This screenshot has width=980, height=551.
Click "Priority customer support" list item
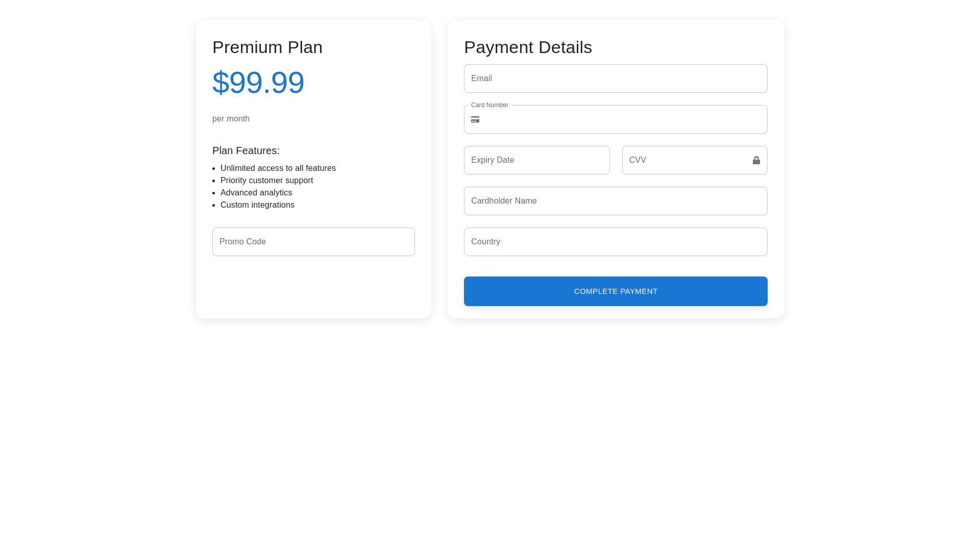pyautogui.click(x=266, y=181)
